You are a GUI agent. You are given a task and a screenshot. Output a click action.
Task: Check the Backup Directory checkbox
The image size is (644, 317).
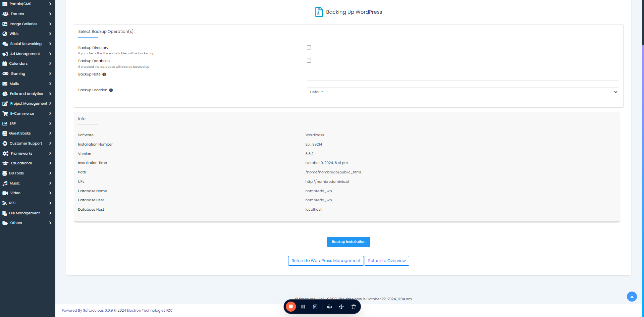coord(309,48)
